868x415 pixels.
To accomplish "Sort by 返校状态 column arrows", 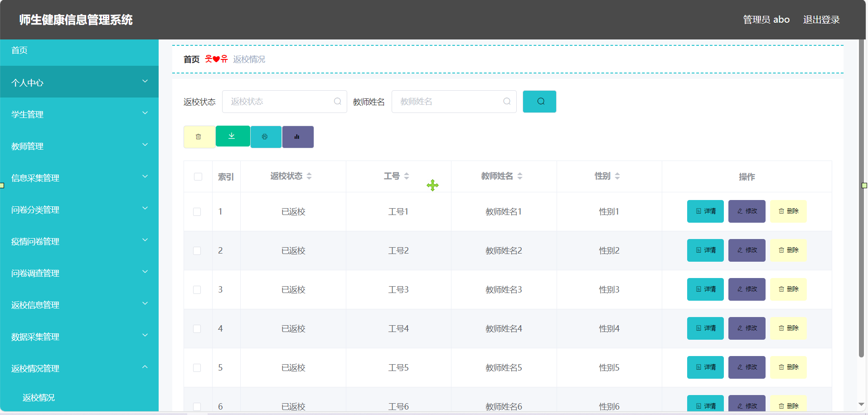I will [309, 176].
